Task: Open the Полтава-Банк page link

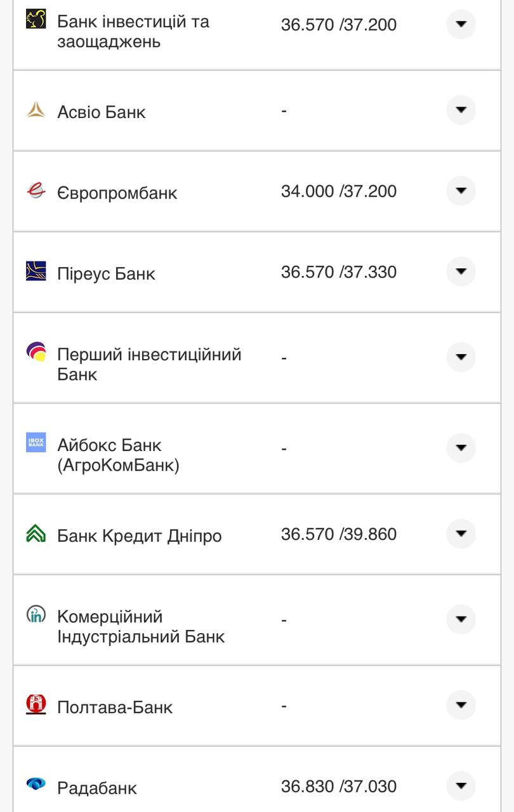Action: [x=114, y=707]
